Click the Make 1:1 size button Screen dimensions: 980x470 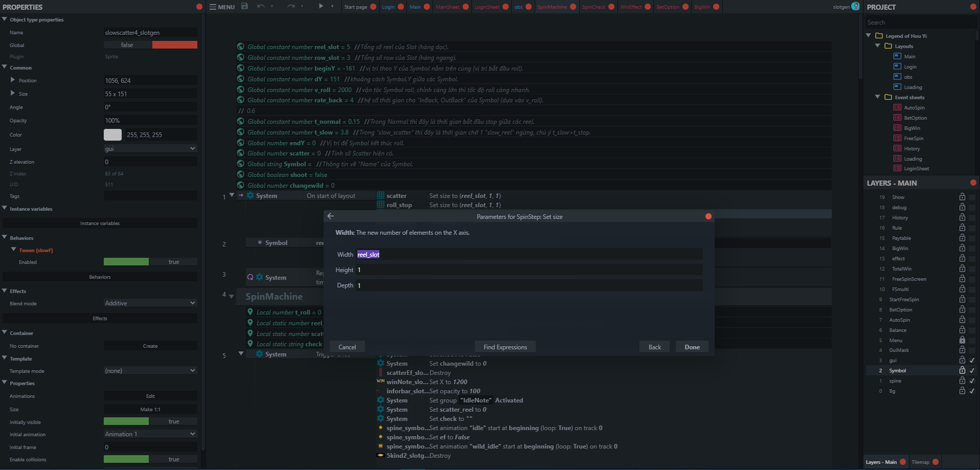(x=150, y=410)
